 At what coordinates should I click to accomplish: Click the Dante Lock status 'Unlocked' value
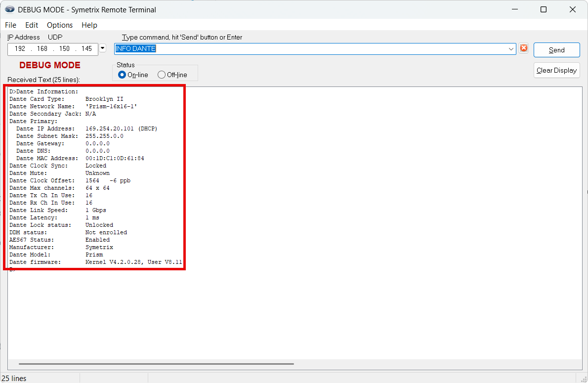pos(99,225)
